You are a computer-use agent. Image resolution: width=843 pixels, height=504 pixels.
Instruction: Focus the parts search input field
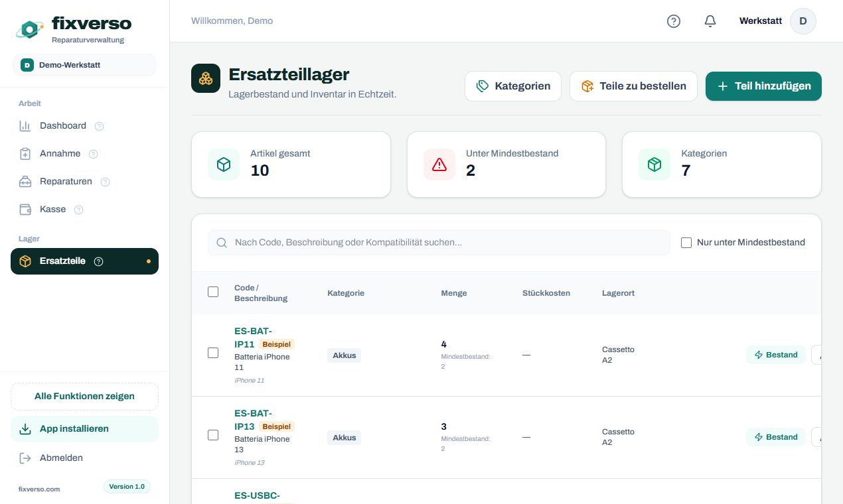pyautogui.click(x=439, y=243)
